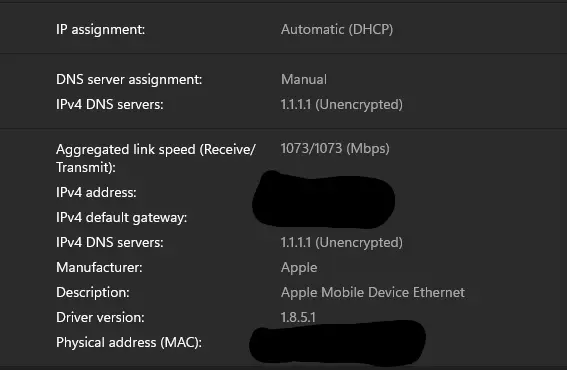
Task: Click the Aggregated link speed label
Action: pyautogui.click(x=156, y=158)
